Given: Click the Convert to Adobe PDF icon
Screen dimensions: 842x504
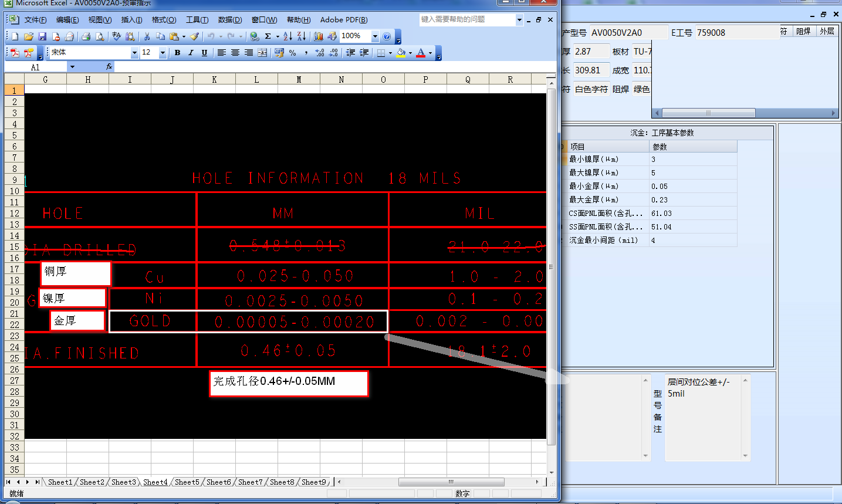Looking at the screenshot, I should coord(15,53).
